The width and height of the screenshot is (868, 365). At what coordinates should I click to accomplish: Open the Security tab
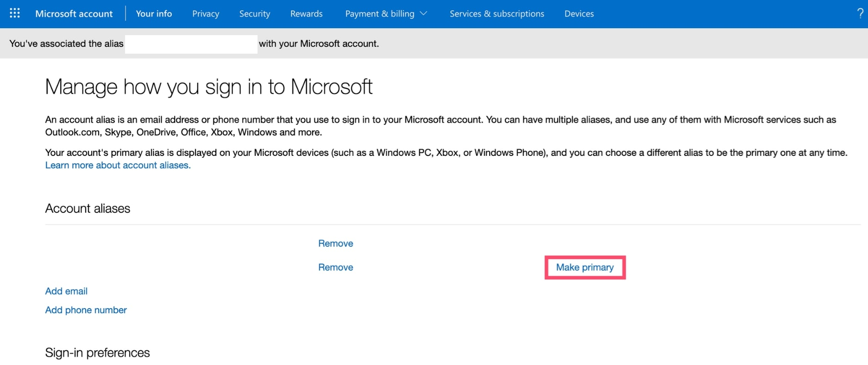(254, 14)
